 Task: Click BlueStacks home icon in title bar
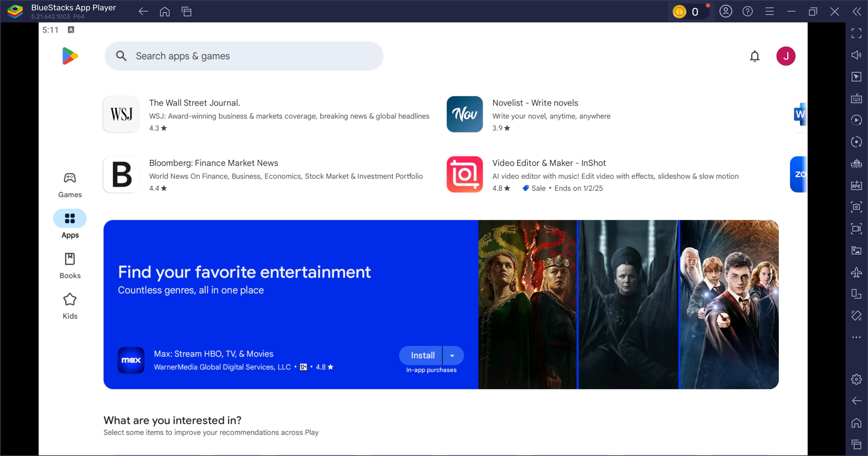point(164,12)
